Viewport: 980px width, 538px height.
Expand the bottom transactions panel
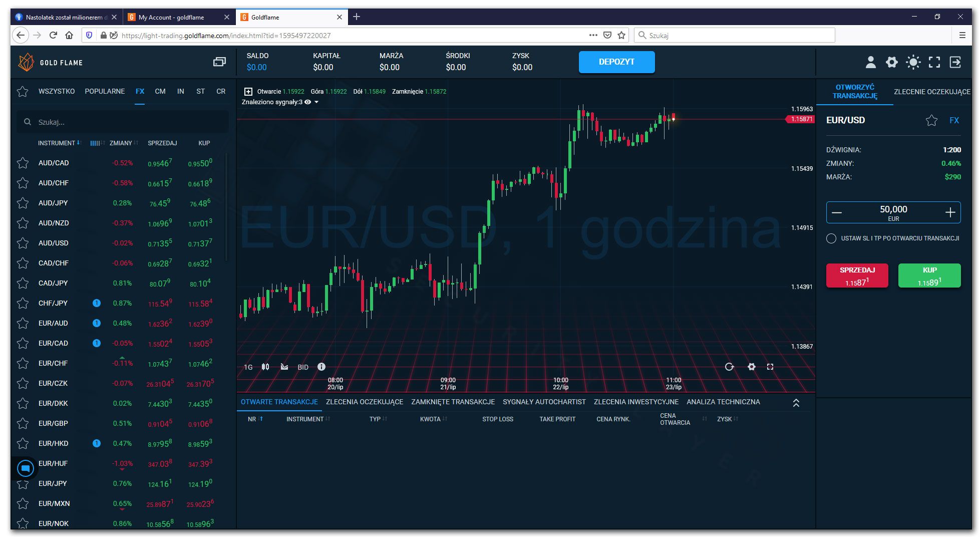(x=796, y=403)
